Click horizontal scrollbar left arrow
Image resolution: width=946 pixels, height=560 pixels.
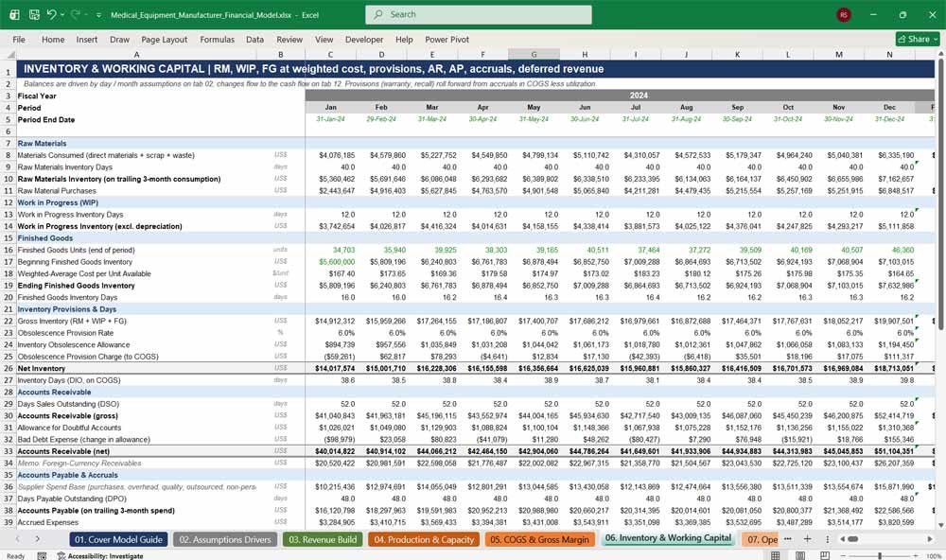coord(842,539)
